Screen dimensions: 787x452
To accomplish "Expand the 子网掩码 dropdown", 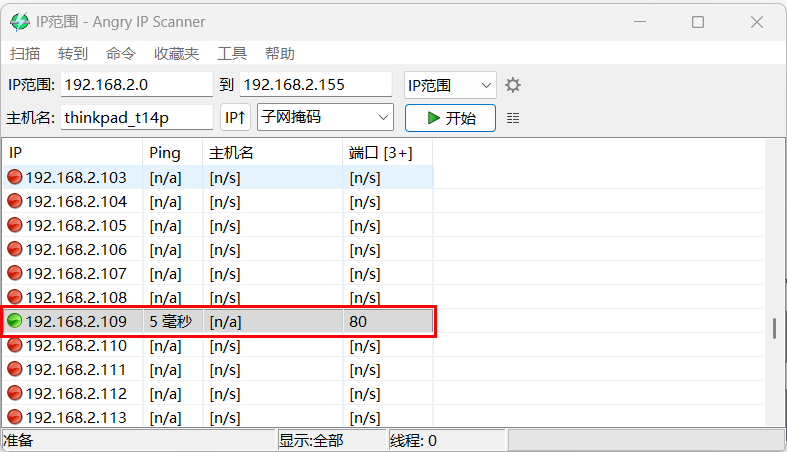I will pos(325,117).
